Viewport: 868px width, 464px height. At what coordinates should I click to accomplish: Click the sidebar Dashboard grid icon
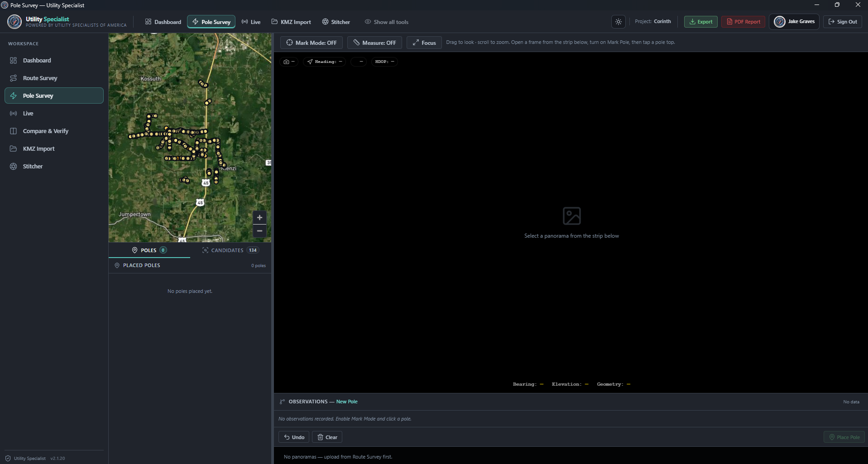pyautogui.click(x=14, y=60)
